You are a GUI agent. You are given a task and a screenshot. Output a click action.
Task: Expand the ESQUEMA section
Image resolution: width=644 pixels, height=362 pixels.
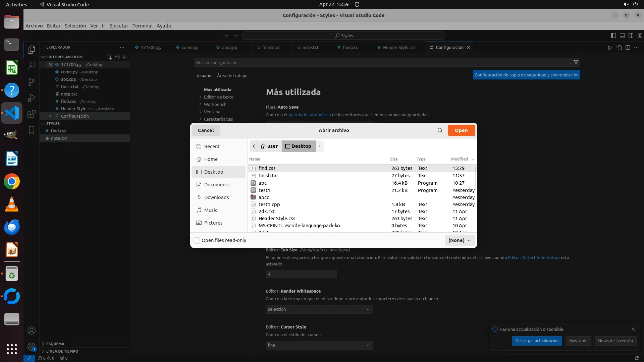click(x=55, y=344)
